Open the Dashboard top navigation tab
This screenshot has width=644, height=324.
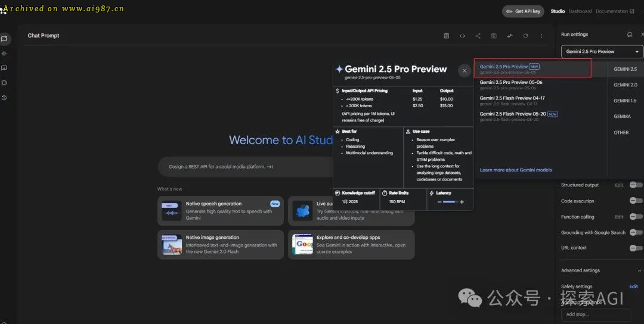pyautogui.click(x=580, y=11)
